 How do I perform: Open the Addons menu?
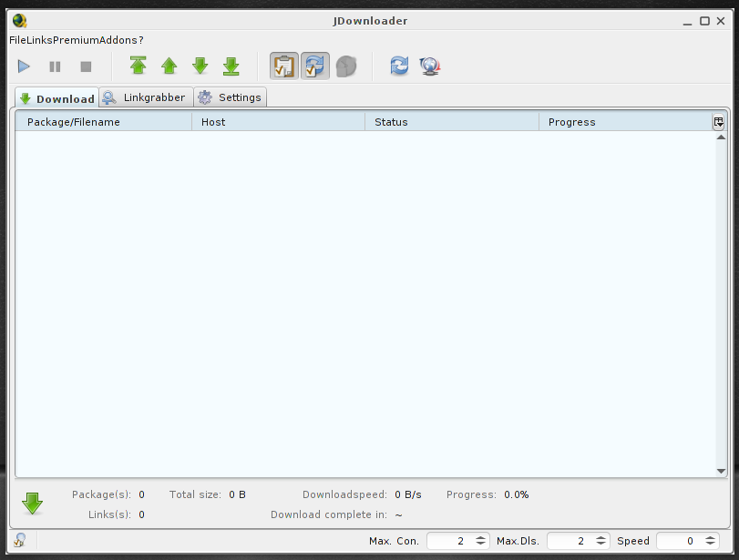tap(118, 40)
